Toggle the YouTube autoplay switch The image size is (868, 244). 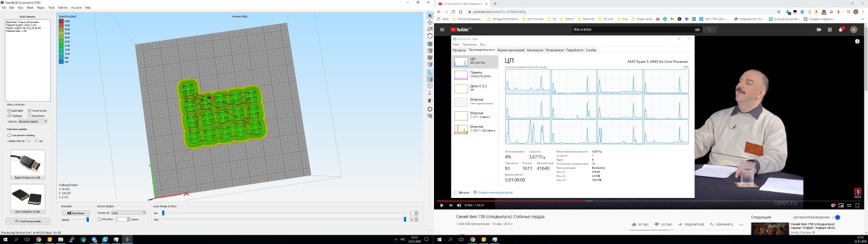point(837,218)
